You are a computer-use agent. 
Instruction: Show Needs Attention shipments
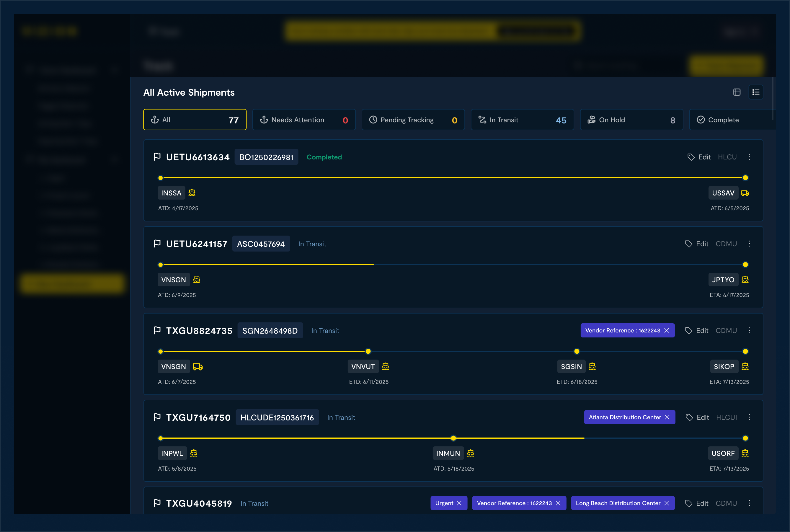[303, 120]
